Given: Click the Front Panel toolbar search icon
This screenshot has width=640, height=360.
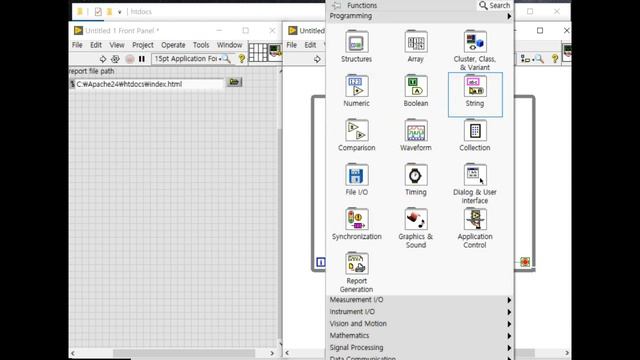Looking at the screenshot, I should pyautogui.click(x=227, y=59).
